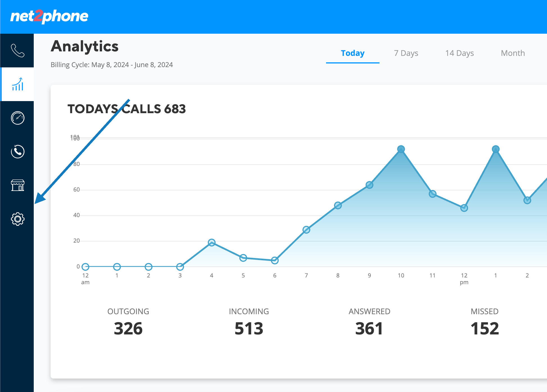Image resolution: width=547 pixels, height=392 pixels.
Task: Click the 2 am data point on the chart
Action: coord(148,267)
